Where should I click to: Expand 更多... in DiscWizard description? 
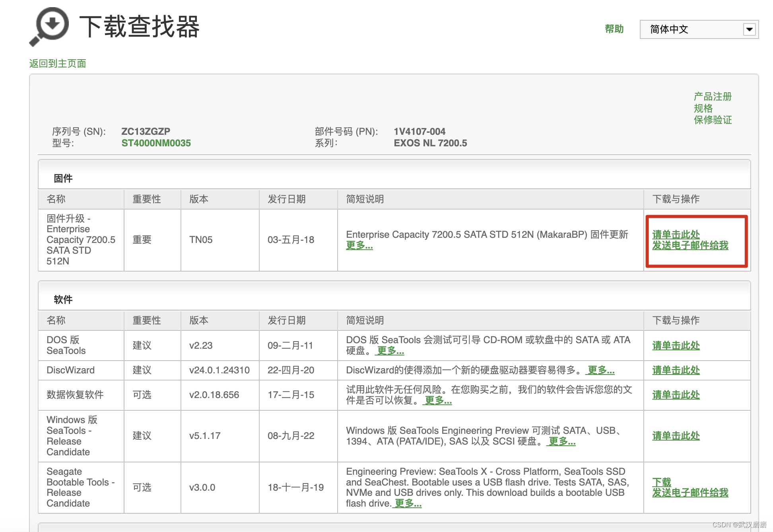tap(600, 370)
